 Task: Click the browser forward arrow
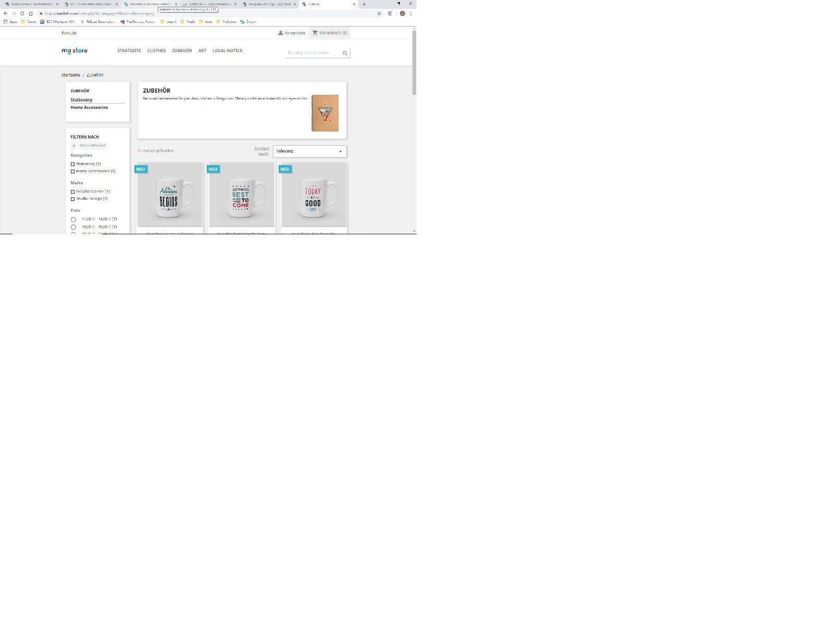(14, 14)
